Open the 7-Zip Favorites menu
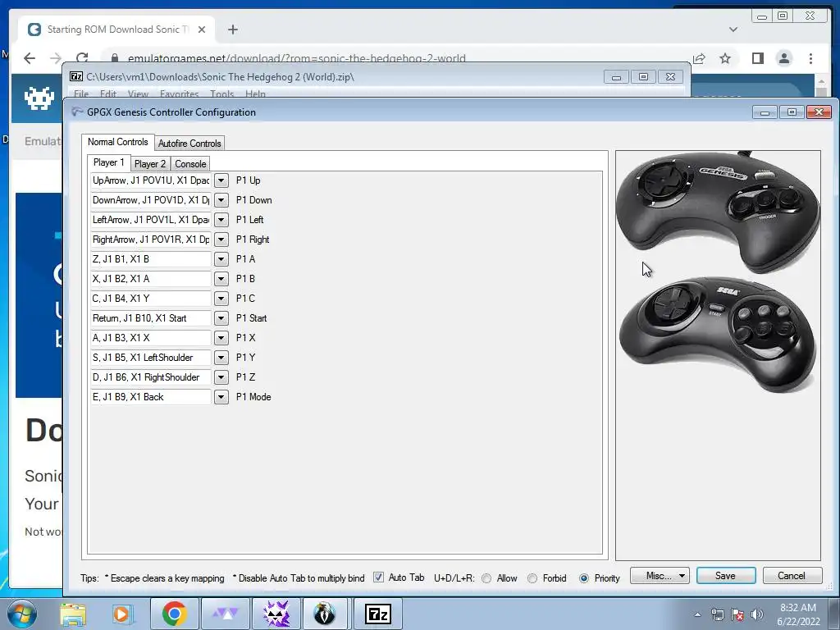 179,94
